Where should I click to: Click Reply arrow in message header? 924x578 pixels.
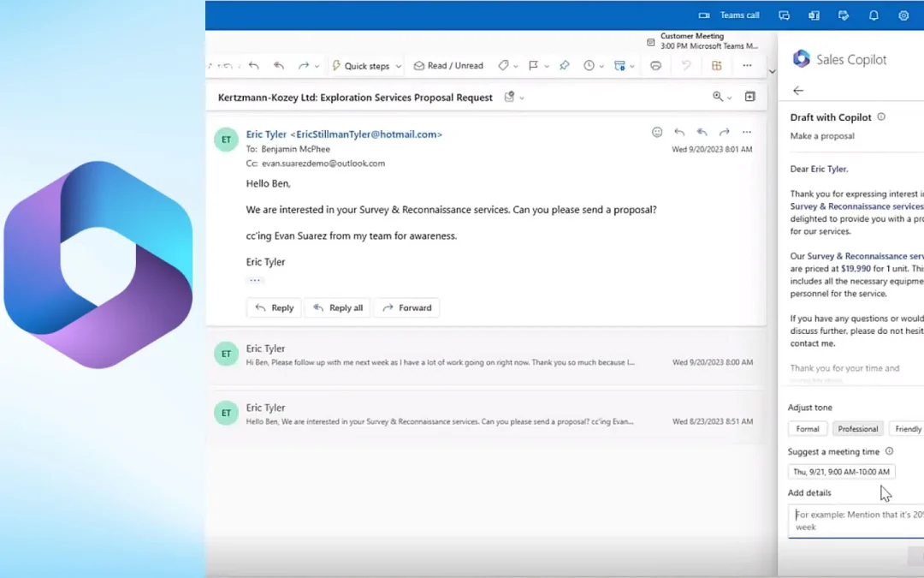679,132
